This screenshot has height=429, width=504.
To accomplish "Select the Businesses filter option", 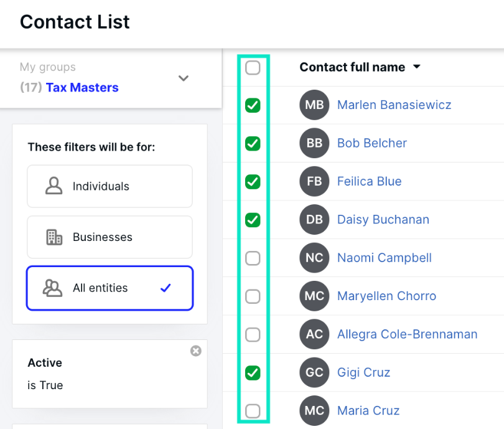I will [110, 237].
